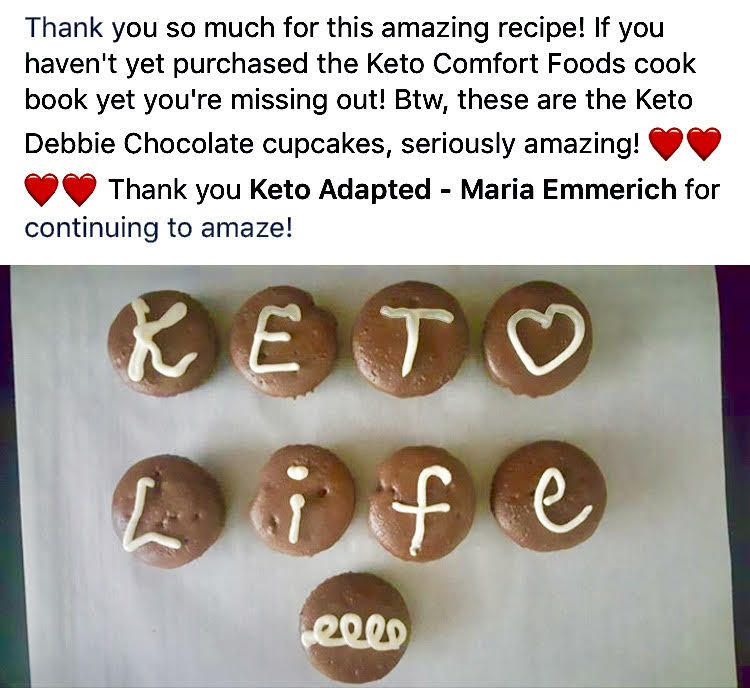Viewport: 750px width, 688px height.
Task: Click the first red heart emoji after 'amazing!'
Action: [x=666, y=144]
